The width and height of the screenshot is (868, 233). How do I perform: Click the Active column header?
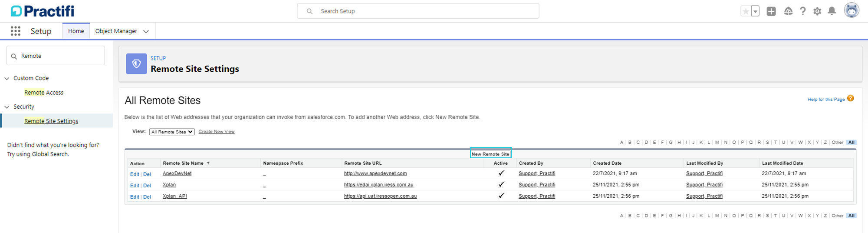[x=500, y=163]
